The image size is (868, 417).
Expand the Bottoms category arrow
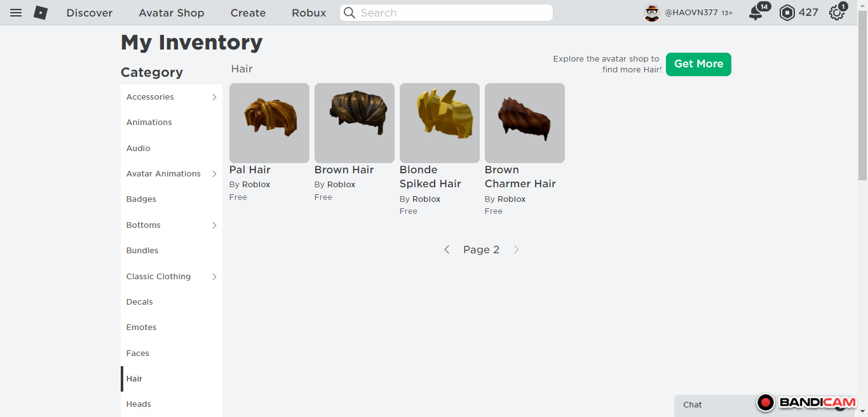214,225
